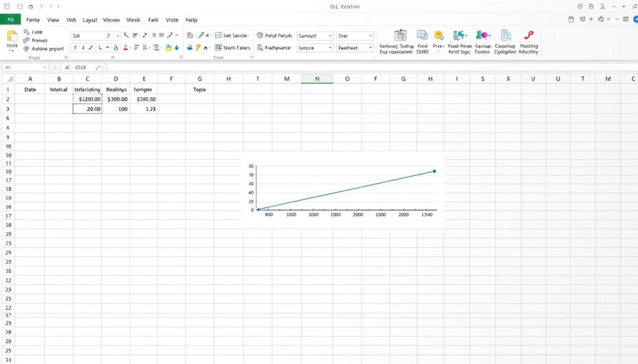
Task: Open the 'Samract' dropdown
Action: click(x=315, y=35)
